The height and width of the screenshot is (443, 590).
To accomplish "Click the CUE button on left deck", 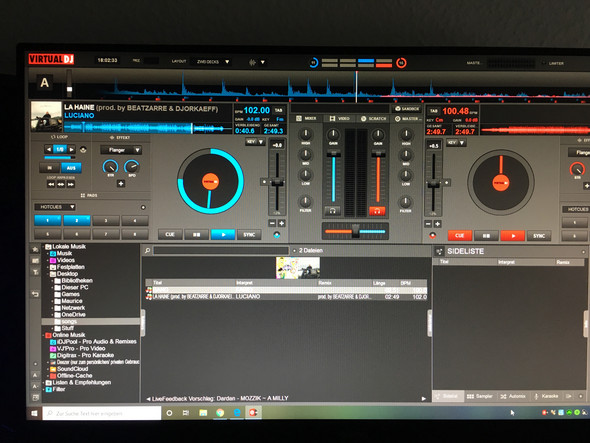I will 170,234.
